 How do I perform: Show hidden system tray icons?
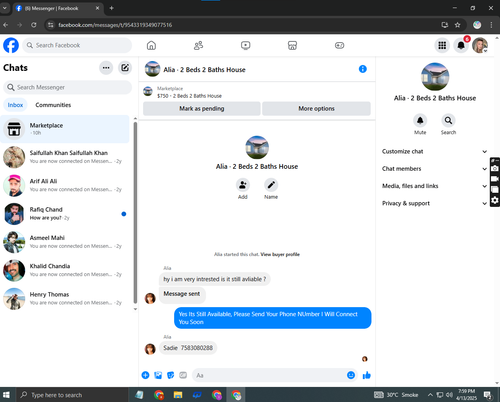click(x=430, y=395)
